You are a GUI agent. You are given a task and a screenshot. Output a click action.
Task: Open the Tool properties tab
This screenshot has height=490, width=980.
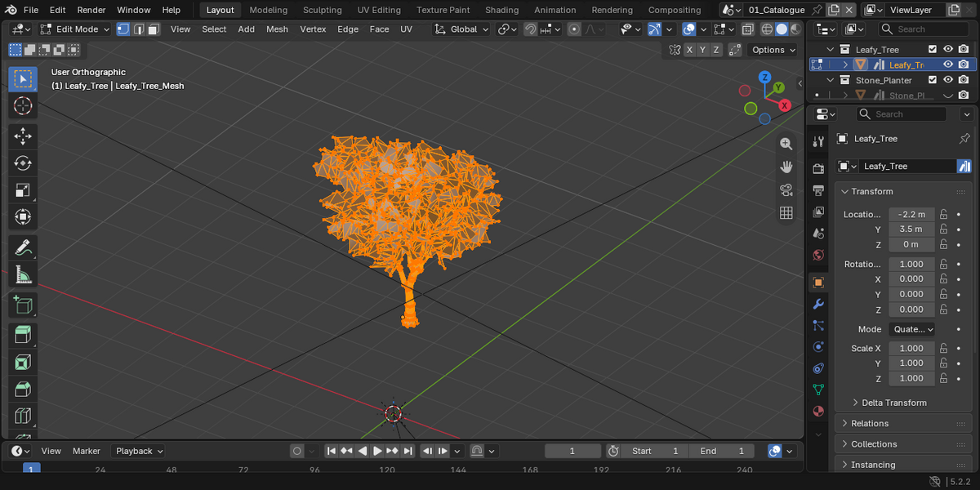tap(818, 142)
